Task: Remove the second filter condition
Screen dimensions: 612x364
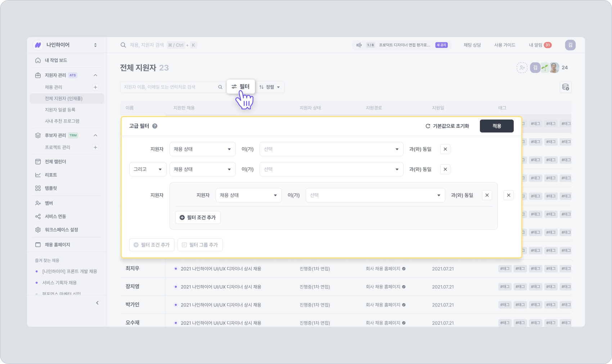Action: pyautogui.click(x=445, y=169)
